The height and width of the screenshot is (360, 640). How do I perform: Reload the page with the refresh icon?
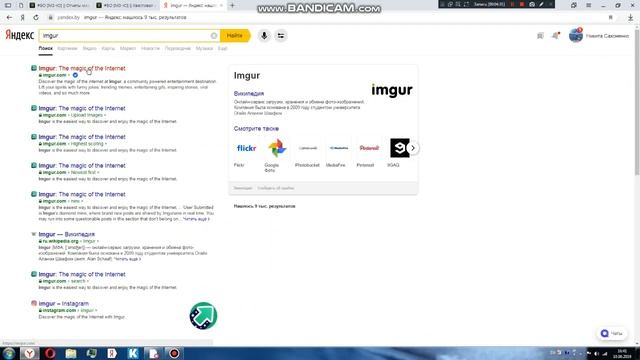coord(36,18)
